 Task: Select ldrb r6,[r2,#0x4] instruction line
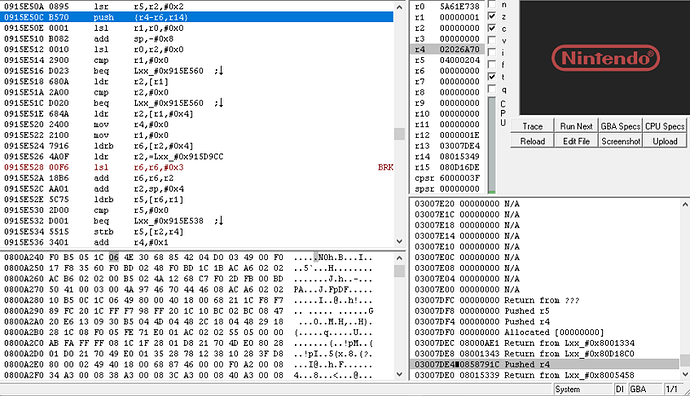click(197, 146)
